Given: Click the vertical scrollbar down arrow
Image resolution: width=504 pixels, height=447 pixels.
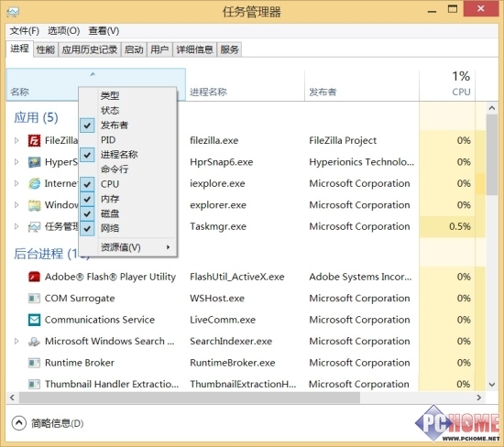Looking at the screenshot, I should click(x=492, y=384).
